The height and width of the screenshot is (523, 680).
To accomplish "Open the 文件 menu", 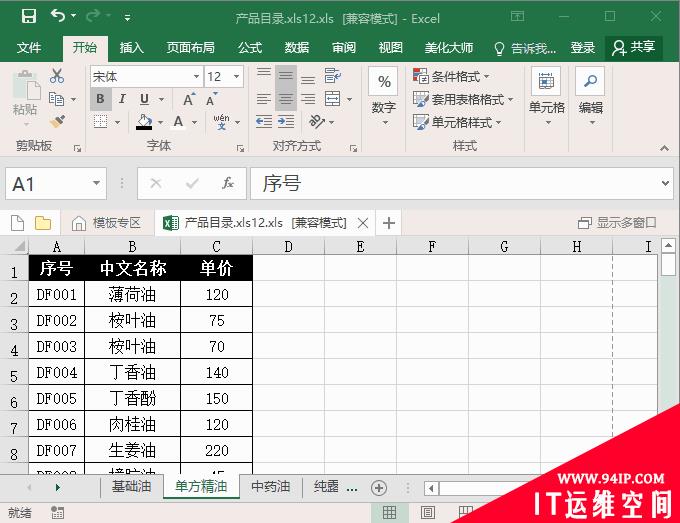I will point(29,47).
